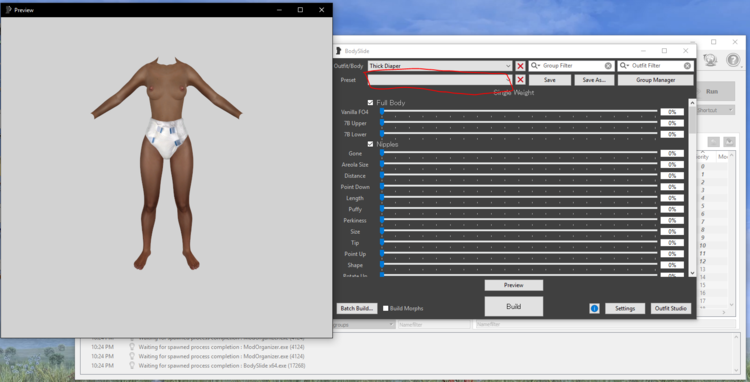Viewport: 750px width, 382px height.
Task: Open the empty Preset dropdown
Action: 440,80
